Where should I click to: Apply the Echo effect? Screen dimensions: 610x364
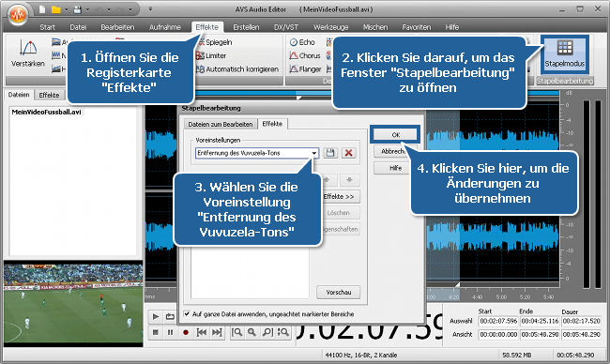point(302,42)
